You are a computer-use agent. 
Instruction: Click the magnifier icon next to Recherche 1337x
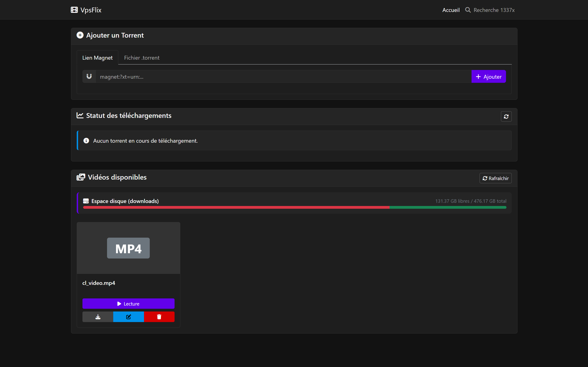pyautogui.click(x=468, y=10)
